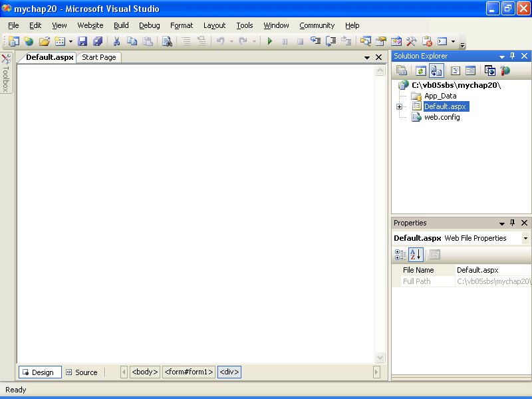
Task: Select the <body> tag navigator button
Action: [x=144, y=372]
